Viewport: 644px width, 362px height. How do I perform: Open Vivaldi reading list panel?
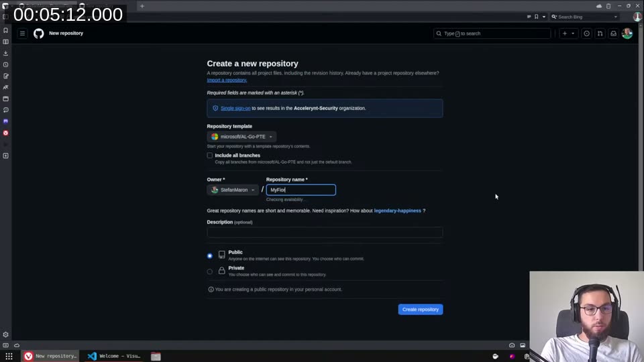pos(6,42)
